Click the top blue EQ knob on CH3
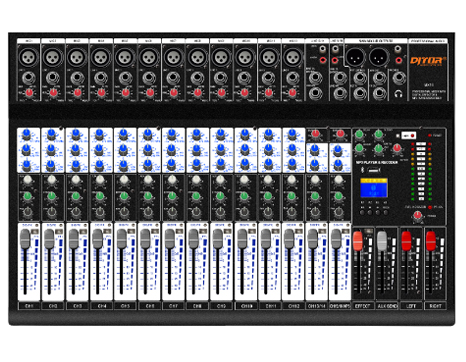This screenshot has width=466, height=362. 76,134
